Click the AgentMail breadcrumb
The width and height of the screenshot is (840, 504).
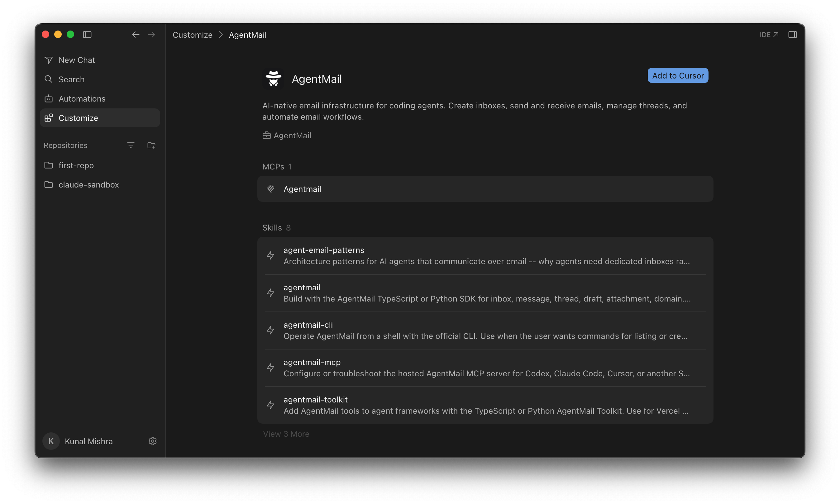point(248,35)
